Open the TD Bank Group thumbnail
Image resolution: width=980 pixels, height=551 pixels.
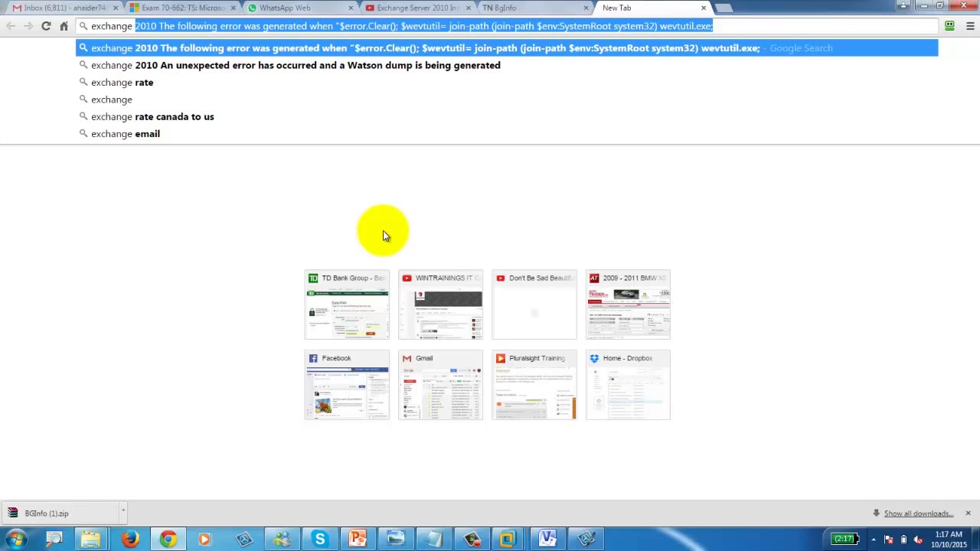tap(347, 305)
